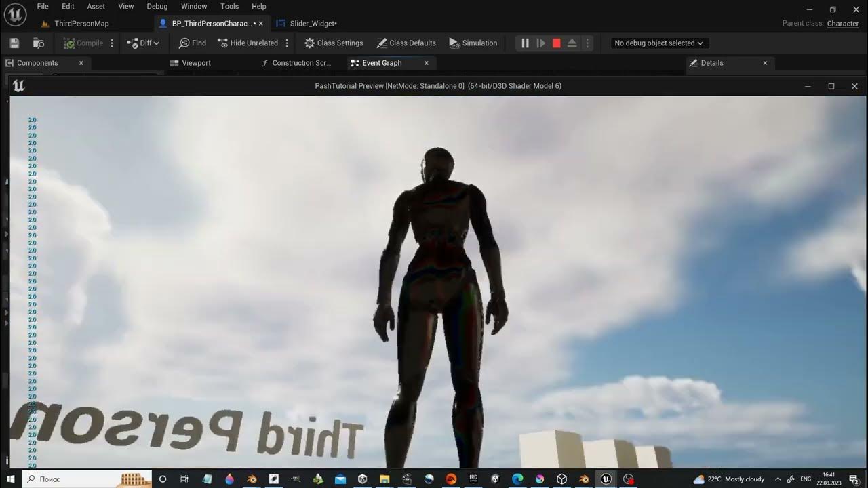Click the frame skip (advance) button
Image resolution: width=868 pixels, height=488 pixels.
pos(541,43)
